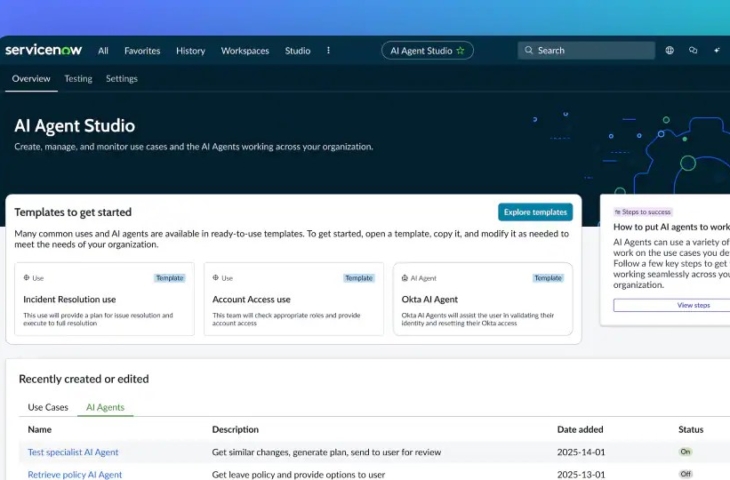Viewport: 730px width, 480px height.
Task: Click the Templates to get started heading
Action: (73, 212)
